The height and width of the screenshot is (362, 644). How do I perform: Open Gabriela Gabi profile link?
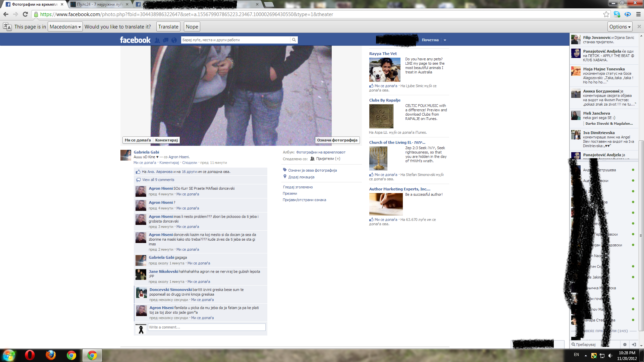[x=146, y=152]
